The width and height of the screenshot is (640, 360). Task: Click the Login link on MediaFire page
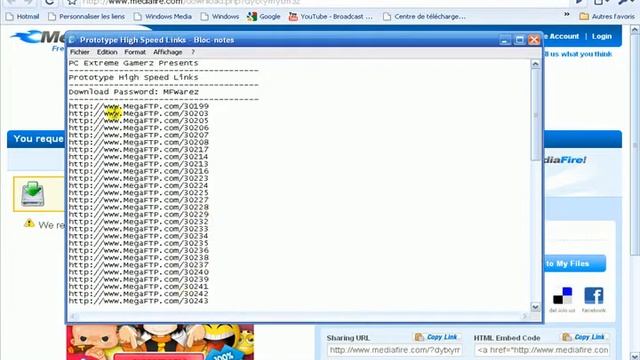click(602, 36)
